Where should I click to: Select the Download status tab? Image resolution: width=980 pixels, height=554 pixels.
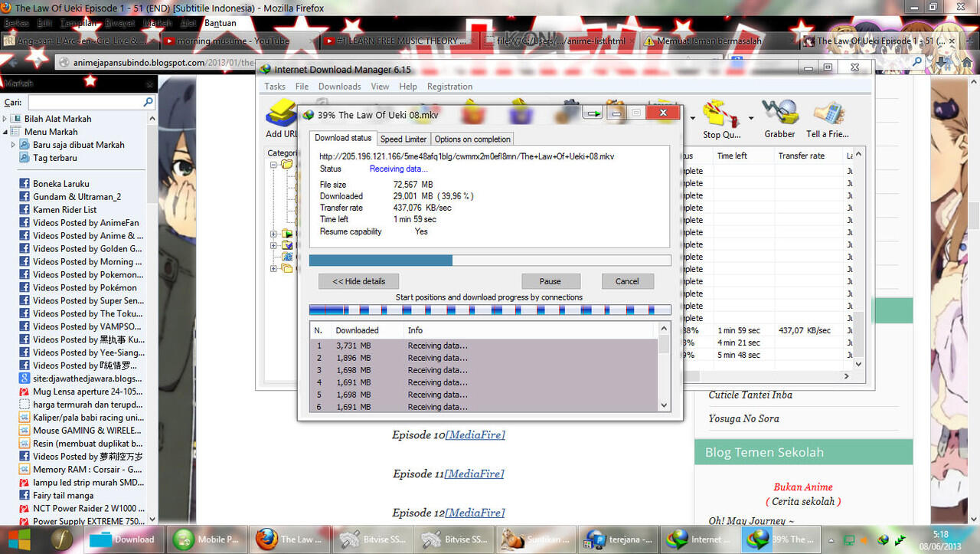pyautogui.click(x=343, y=138)
